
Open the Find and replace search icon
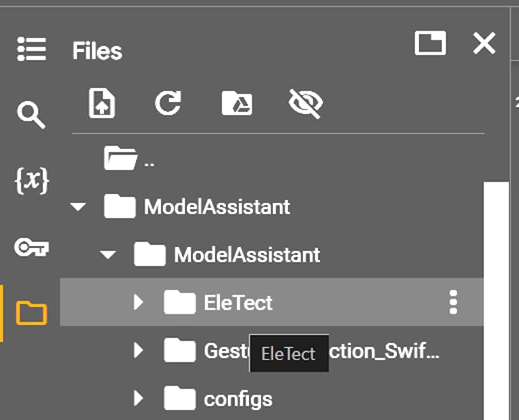point(31,115)
